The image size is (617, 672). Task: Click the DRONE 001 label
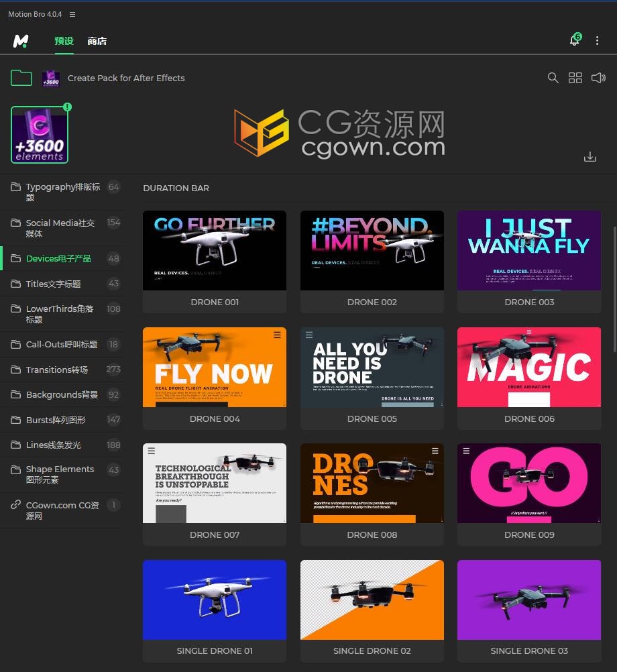pos(215,302)
